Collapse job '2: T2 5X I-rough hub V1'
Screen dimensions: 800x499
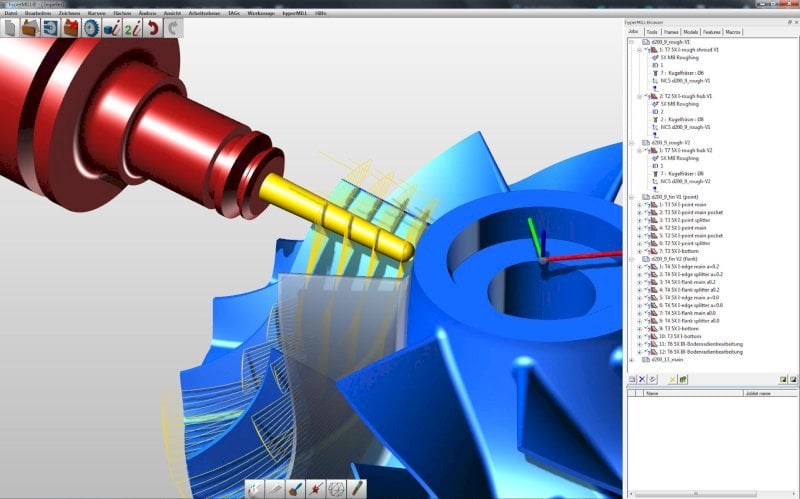(639, 96)
